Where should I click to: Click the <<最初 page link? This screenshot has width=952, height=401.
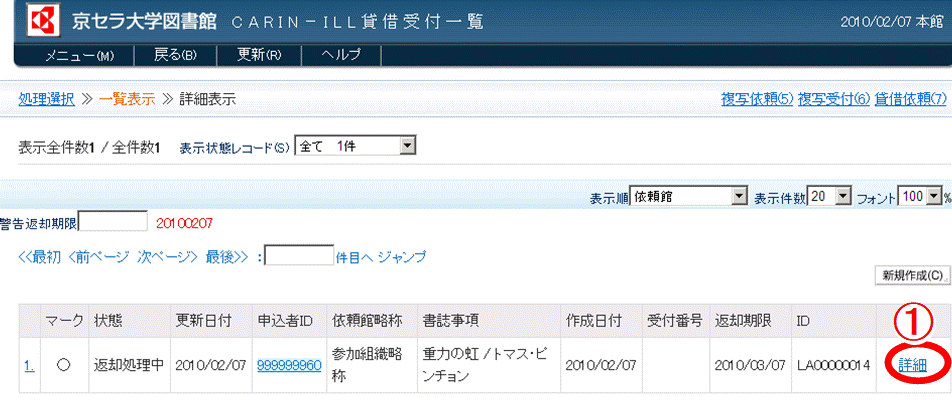click(39, 257)
